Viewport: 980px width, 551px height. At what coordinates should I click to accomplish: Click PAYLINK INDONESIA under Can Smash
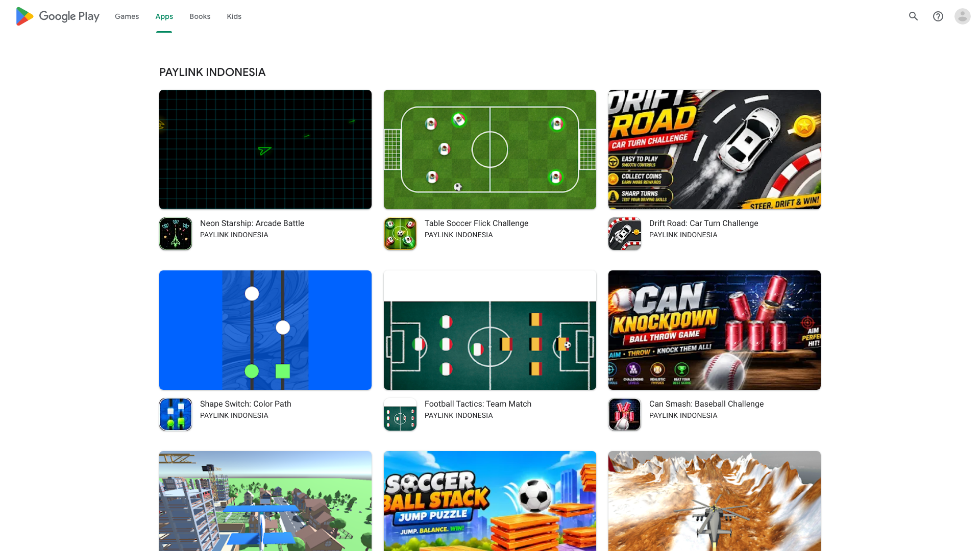pyautogui.click(x=683, y=416)
